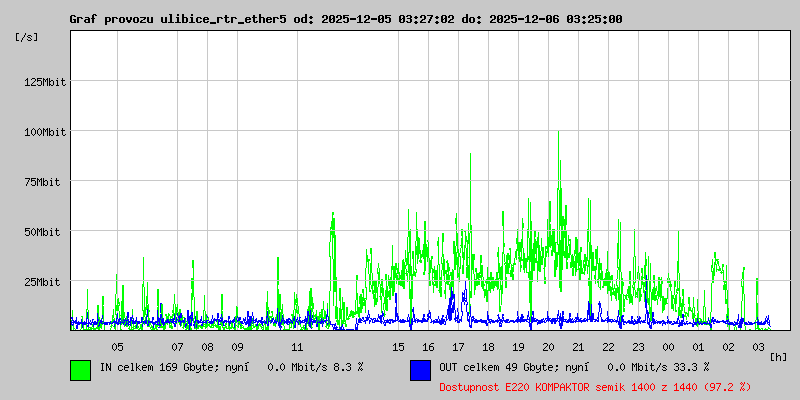Screen dimensions: 800x400
Task: Select hour 05 on the time axis
Action: [118, 347]
